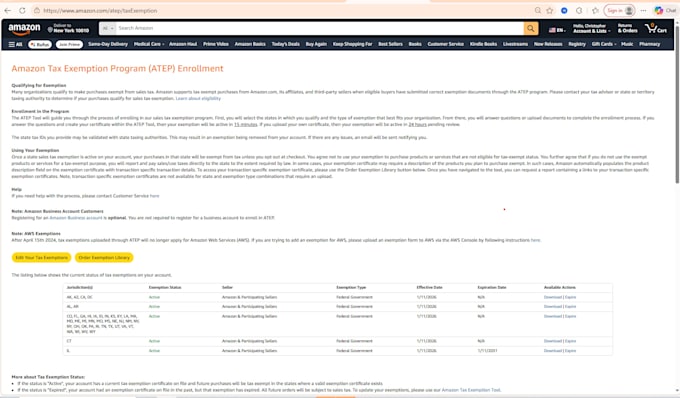Open Best Sellers nav item
This screenshot has height=398, width=680.
point(390,44)
